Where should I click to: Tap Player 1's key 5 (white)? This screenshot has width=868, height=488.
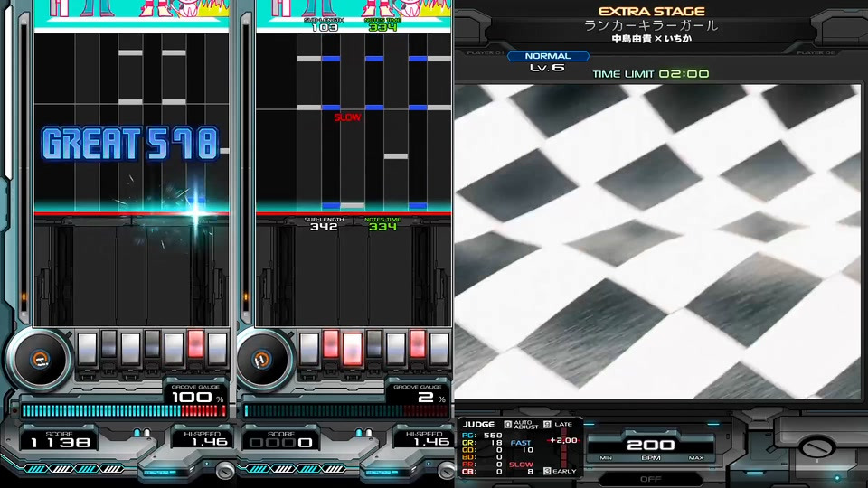pyautogui.click(x=174, y=348)
